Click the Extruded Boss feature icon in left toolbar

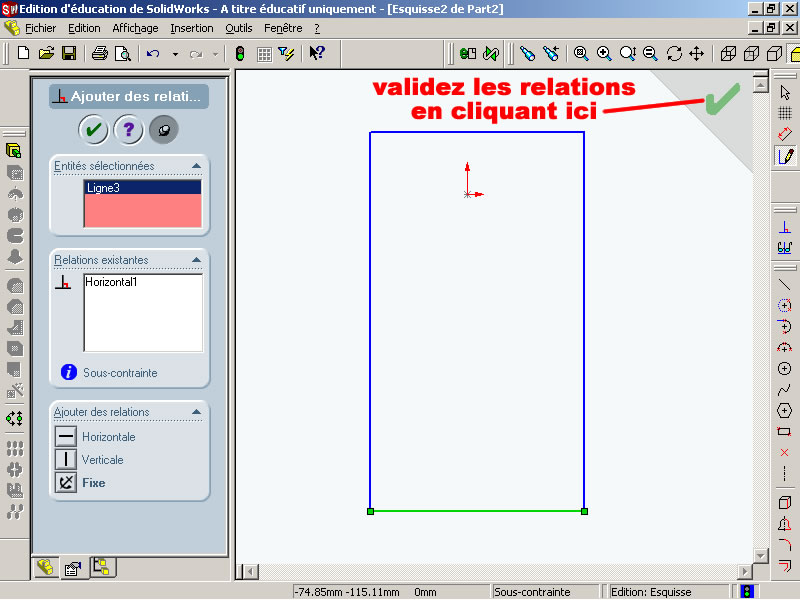tap(14, 151)
